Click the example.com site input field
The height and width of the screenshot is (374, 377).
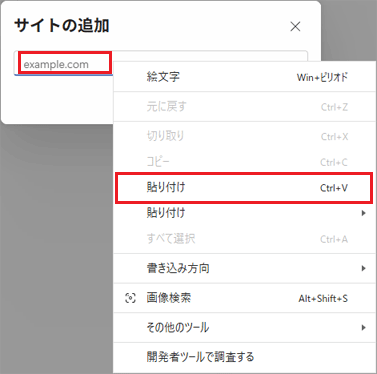(160, 63)
